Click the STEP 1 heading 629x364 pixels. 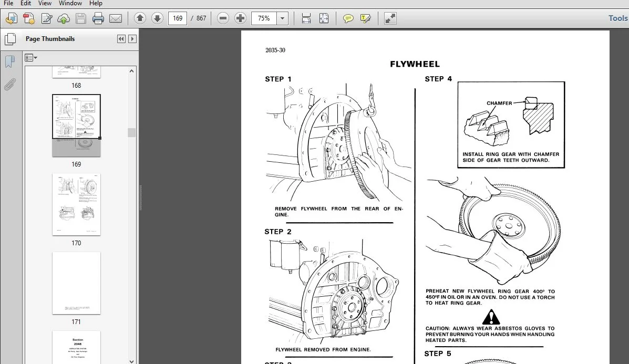278,79
